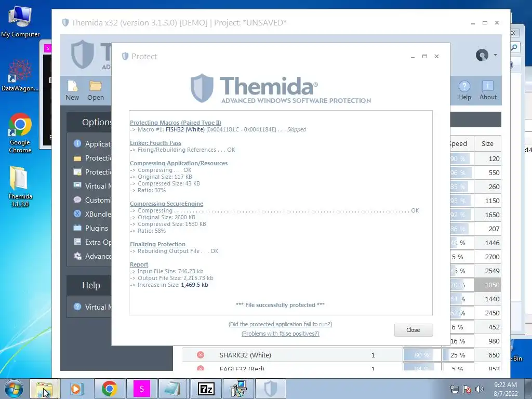This screenshot has width=532, height=399.
Task: Click 'Report' heading in protection log
Action: pyautogui.click(x=139, y=264)
